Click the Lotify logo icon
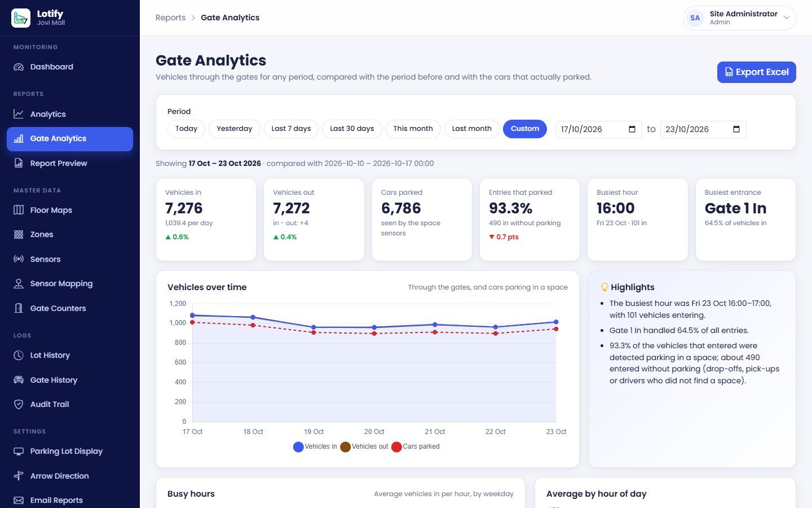812x508 pixels. 21,18
